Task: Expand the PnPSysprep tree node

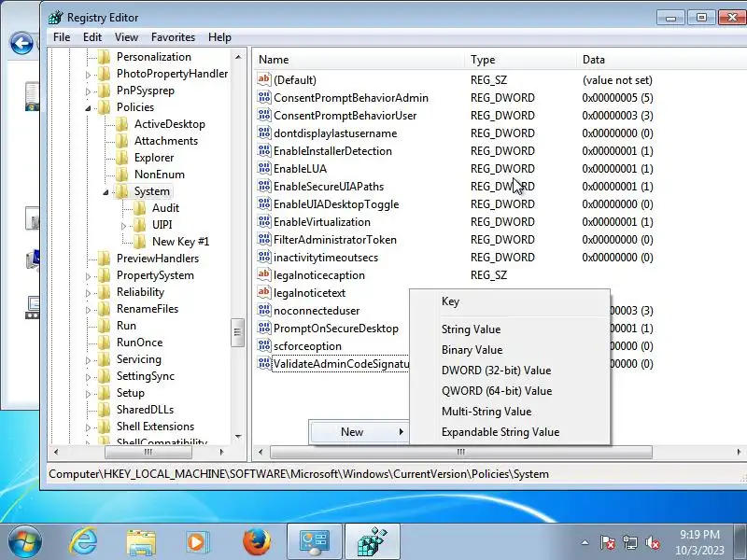Action: pyautogui.click(x=88, y=91)
